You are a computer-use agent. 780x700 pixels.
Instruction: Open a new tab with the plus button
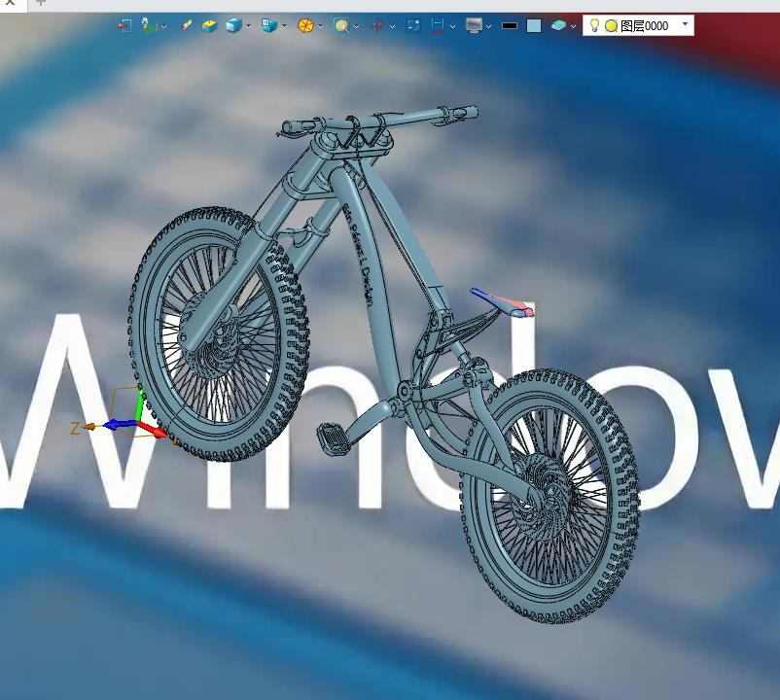[41, 3]
